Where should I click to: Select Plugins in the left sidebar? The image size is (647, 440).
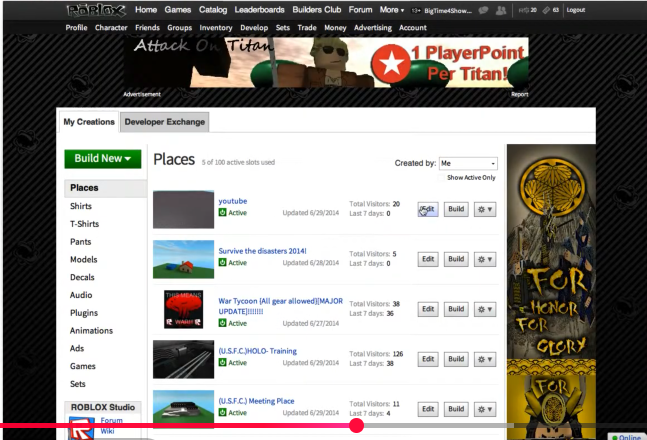pos(84,313)
